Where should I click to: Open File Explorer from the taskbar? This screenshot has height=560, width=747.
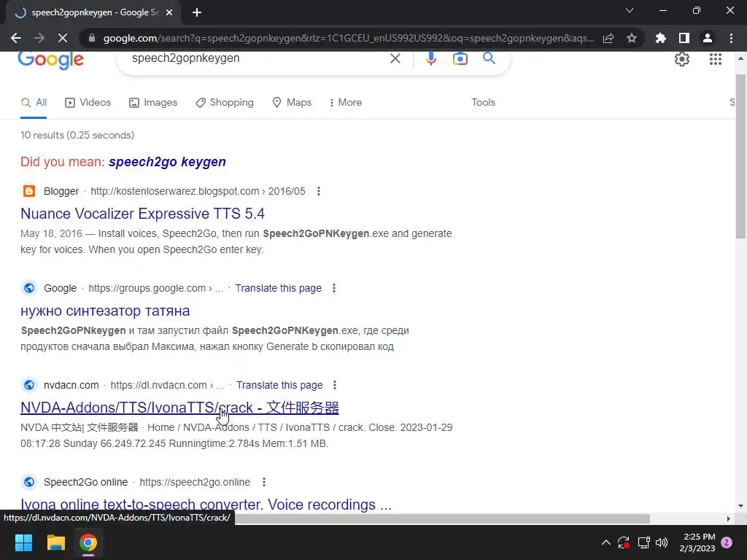[55, 542]
